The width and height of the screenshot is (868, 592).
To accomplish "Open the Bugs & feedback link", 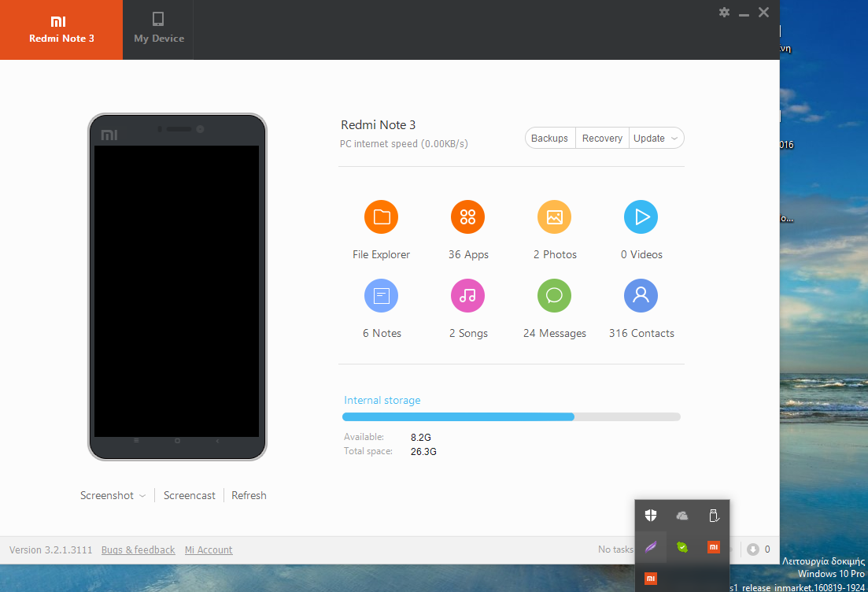I will coord(138,550).
